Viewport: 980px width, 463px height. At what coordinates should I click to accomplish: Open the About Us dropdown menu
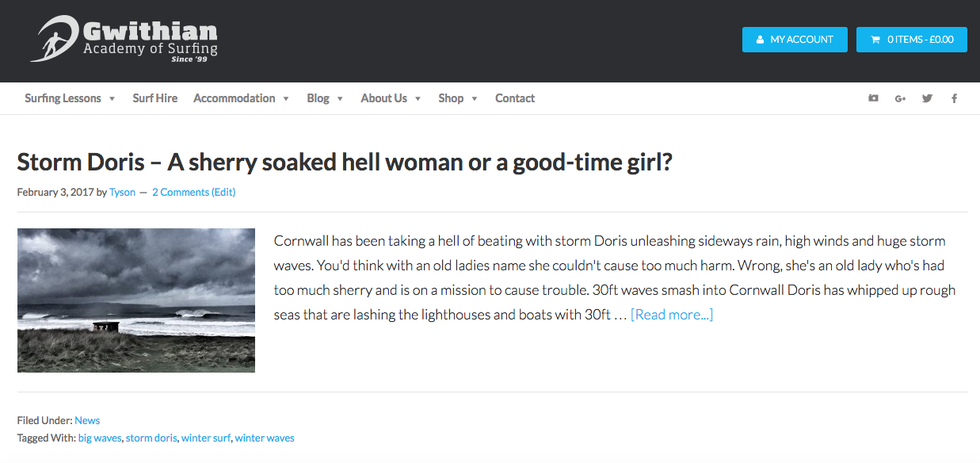391,98
